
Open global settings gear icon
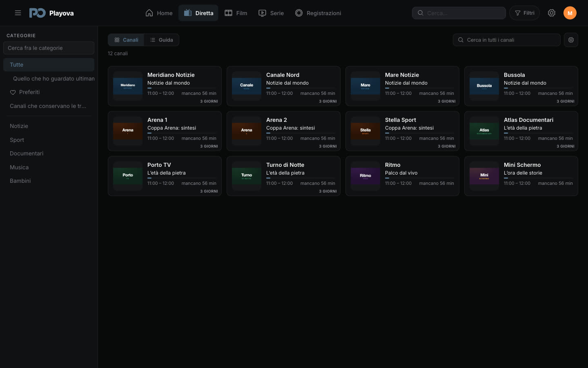coord(552,13)
